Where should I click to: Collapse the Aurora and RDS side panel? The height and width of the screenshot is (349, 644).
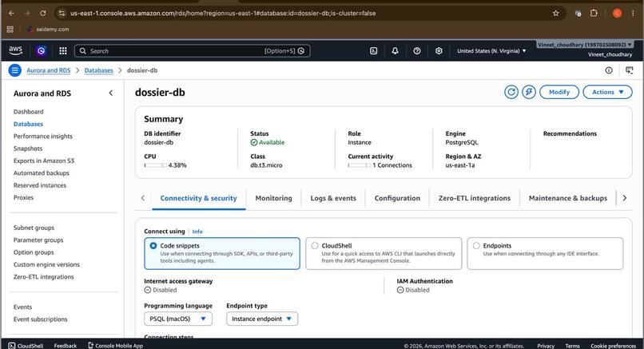[110, 93]
